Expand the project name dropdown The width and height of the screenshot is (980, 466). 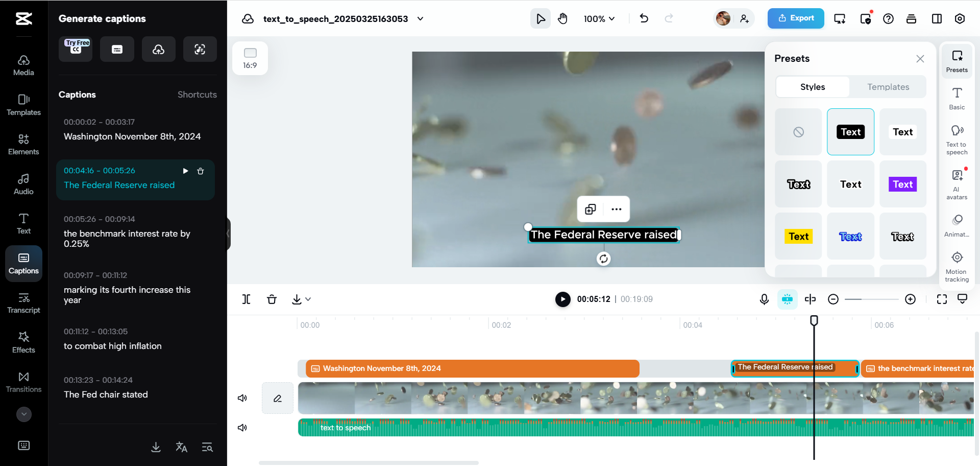pyautogui.click(x=420, y=19)
